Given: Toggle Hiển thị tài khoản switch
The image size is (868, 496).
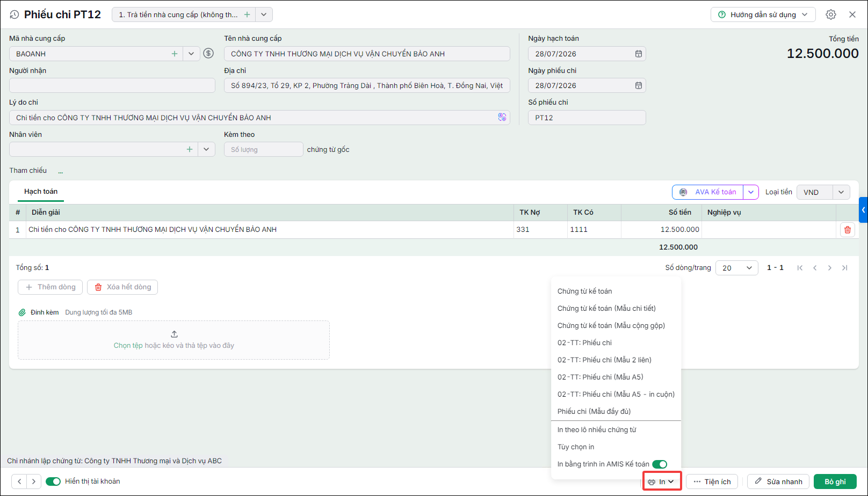Looking at the screenshot, I should point(53,482).
